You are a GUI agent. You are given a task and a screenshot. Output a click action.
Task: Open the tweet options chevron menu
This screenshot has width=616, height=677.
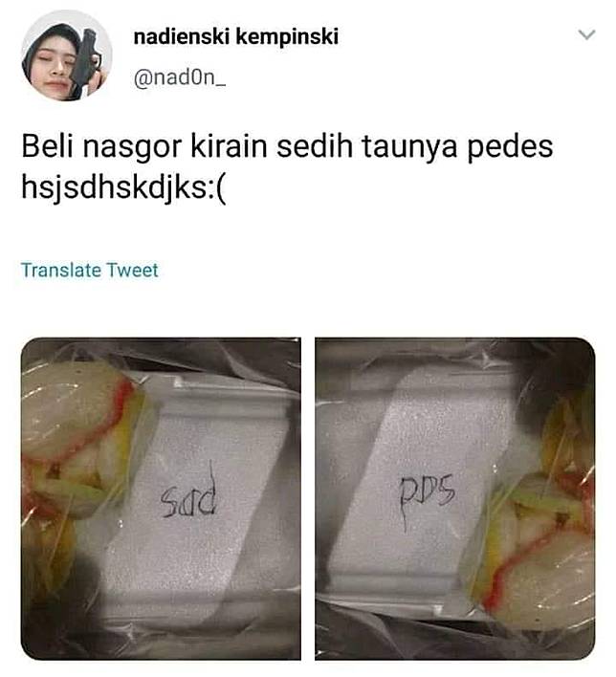point(586,34)
